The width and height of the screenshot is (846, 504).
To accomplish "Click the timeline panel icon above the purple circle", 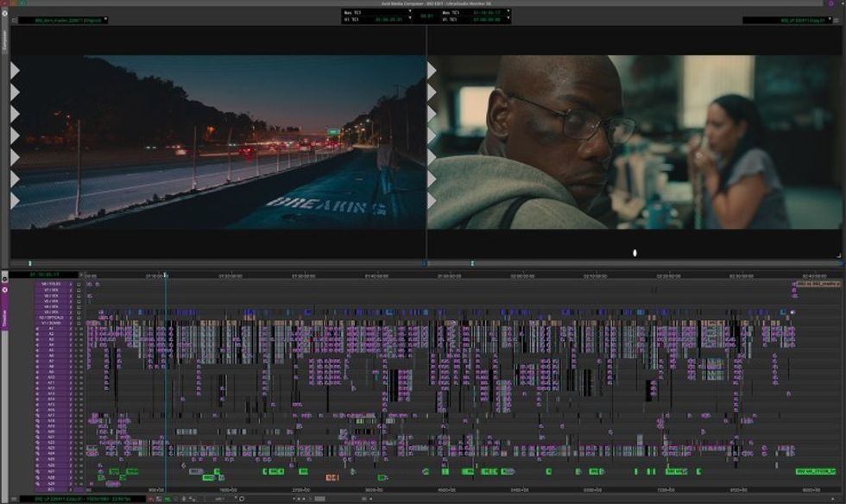I will tap(5, 279).
